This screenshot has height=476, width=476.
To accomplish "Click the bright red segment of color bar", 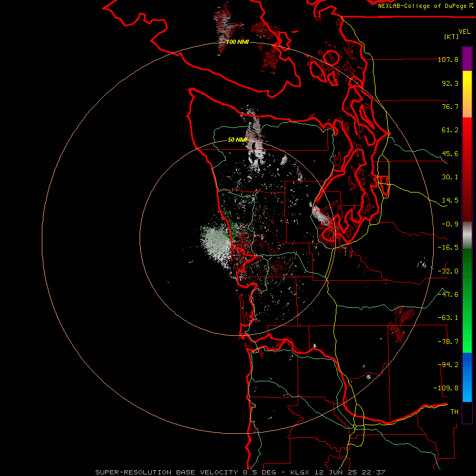I will [467, 136].
